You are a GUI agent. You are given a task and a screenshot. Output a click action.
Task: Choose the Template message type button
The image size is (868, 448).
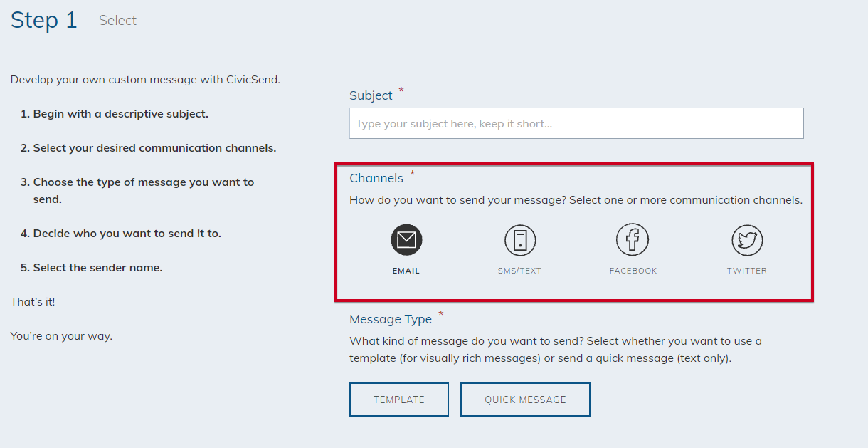pos(399,400)
